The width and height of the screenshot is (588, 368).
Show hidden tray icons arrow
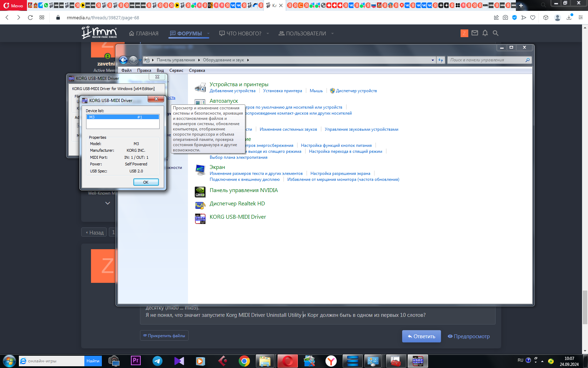[x=542, y=361]
